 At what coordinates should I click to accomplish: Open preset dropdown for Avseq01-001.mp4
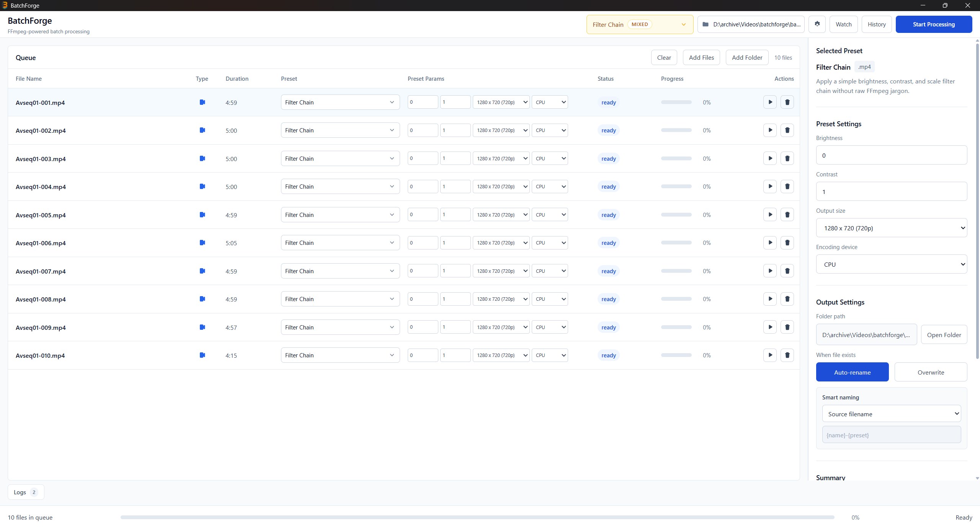pos(340,102)
